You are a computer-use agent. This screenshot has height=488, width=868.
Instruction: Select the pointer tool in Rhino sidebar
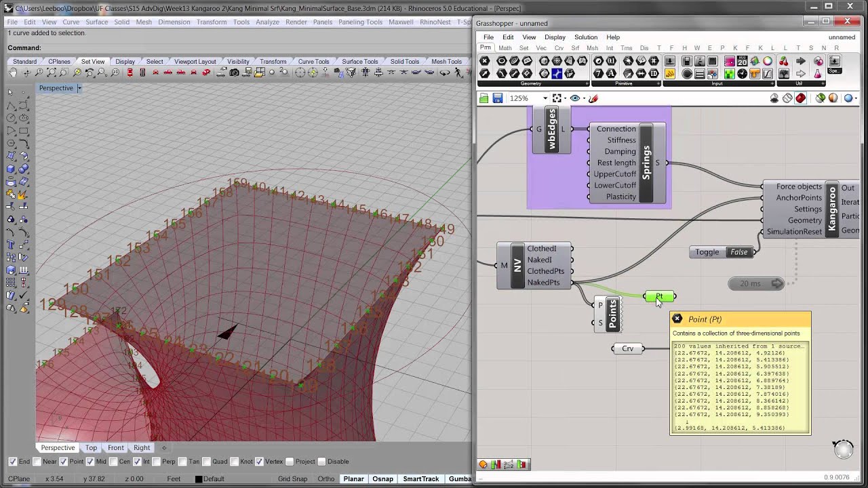[x=10, y=92]
